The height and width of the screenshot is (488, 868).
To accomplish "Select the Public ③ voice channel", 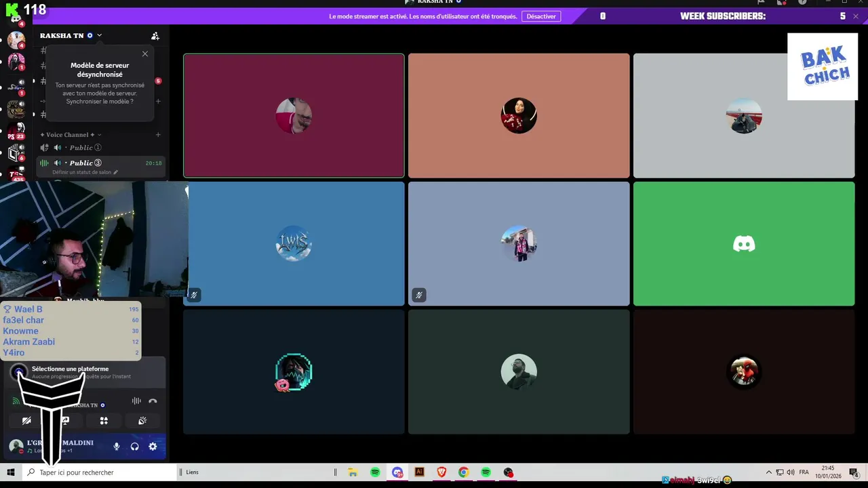I will [102, 163].
